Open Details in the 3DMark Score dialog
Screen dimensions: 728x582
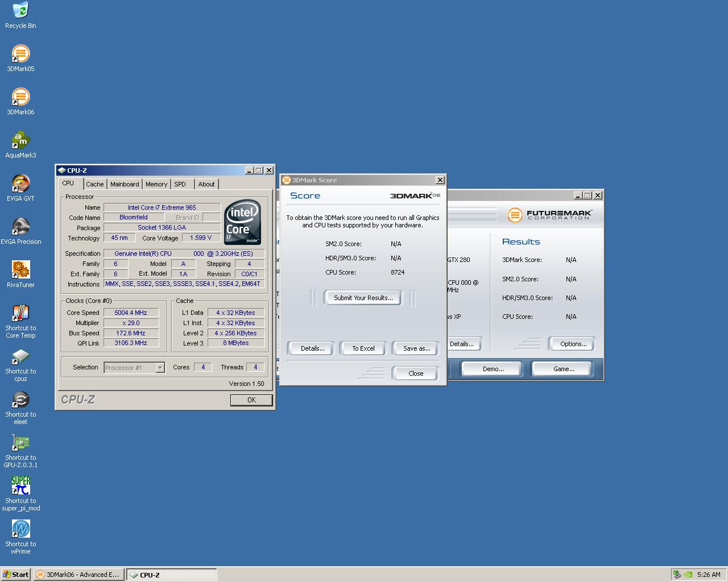312,348
